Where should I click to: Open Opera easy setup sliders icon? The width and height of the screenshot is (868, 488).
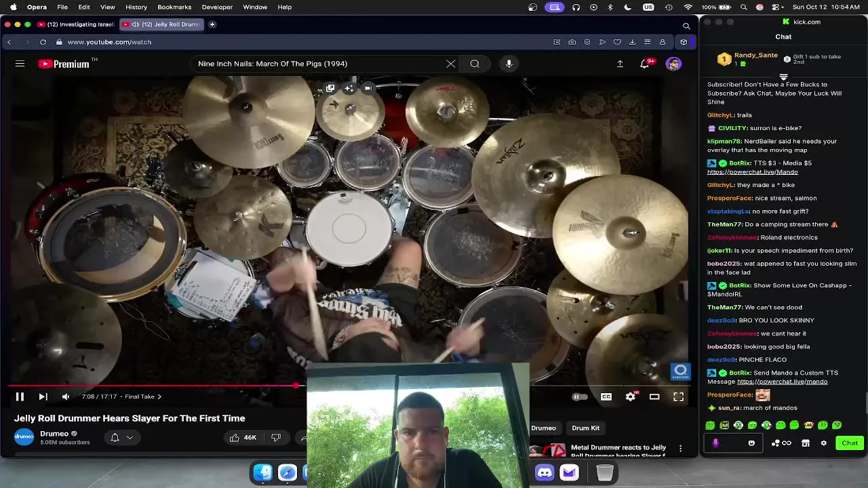(x=647, y=42)
